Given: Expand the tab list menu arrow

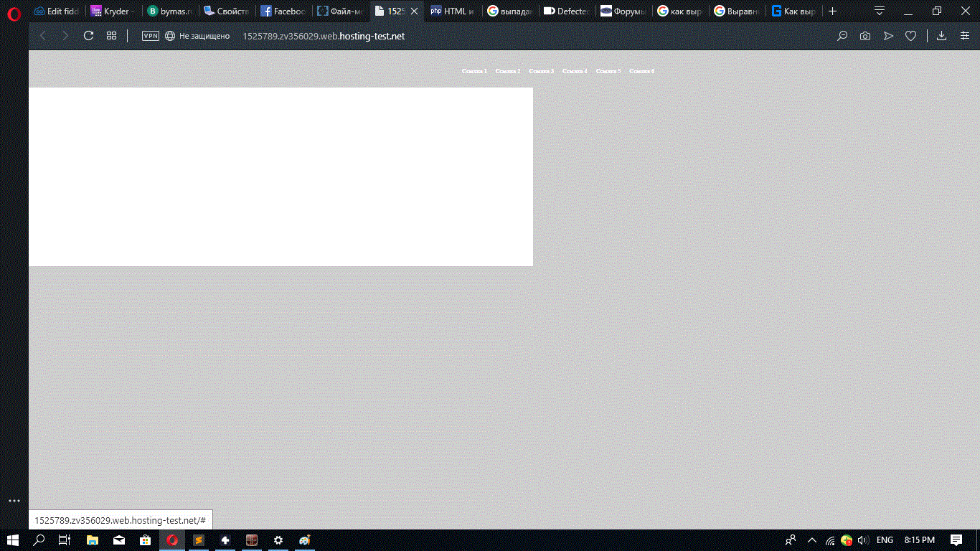Looking at the screenshot, I should [x=879, y=11].
